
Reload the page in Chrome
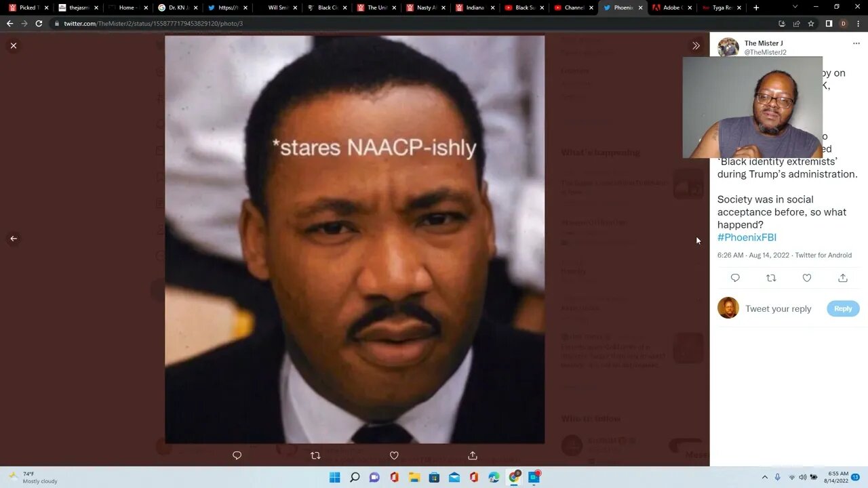pyautogui.click(x=39, y=23)
